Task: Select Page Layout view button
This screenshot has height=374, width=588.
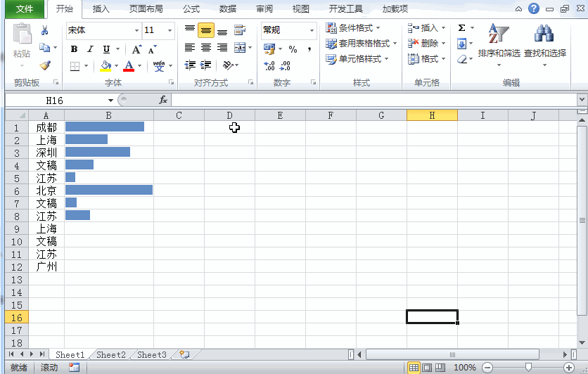Action: tap(427, 368)
